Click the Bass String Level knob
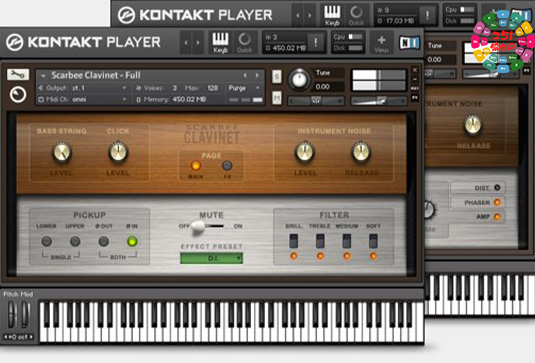The width and height of the screenshot is (535, 363). [x=61, y=152]
